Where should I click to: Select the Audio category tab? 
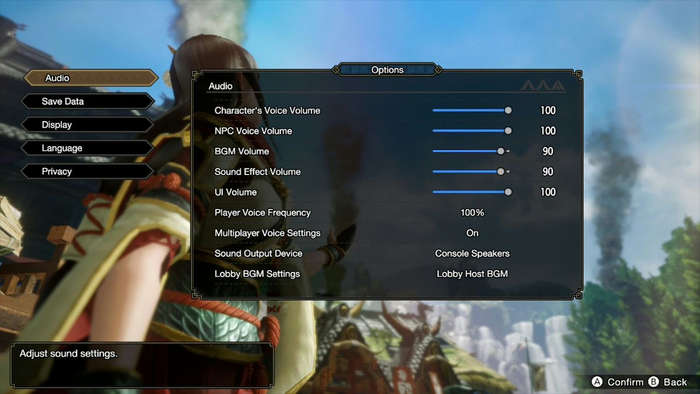point(91,78)
